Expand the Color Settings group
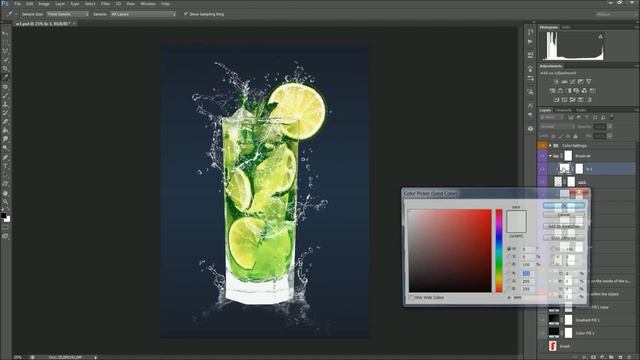 tap(550, 145)
